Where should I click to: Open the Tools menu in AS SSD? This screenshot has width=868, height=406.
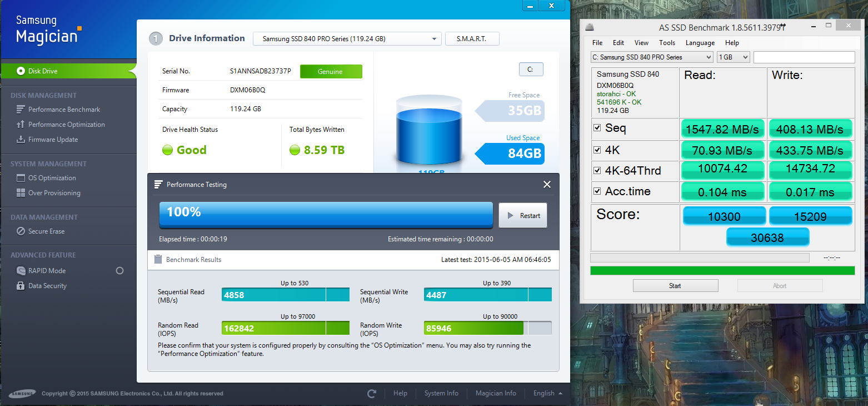coord(667,43)
